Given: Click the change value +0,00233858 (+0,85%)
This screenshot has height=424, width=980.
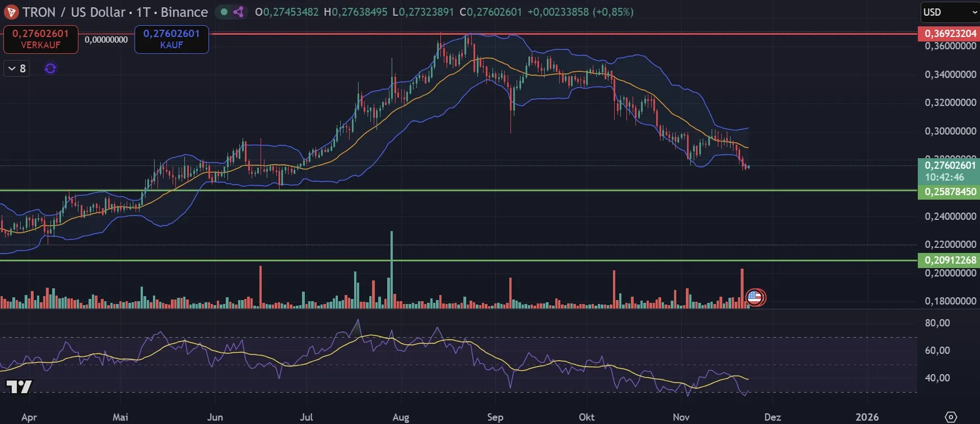Looking at the screenshot, I should pos(580,12).
